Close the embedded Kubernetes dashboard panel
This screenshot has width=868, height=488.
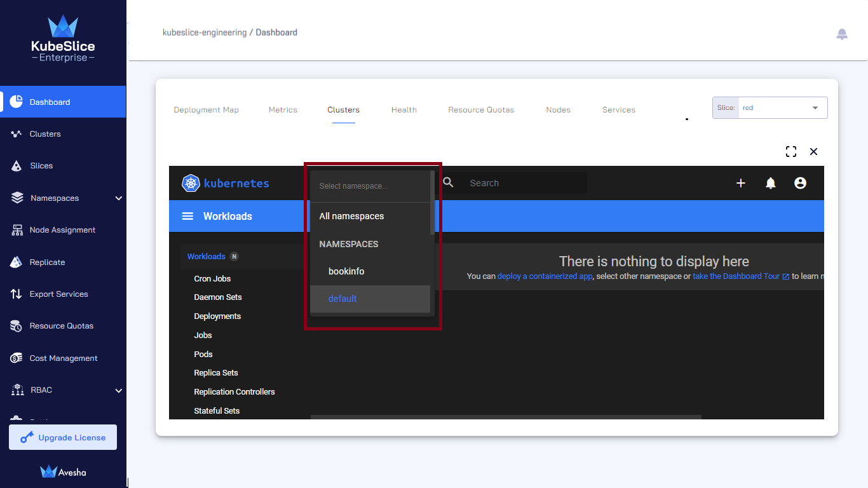pos(813,151)
